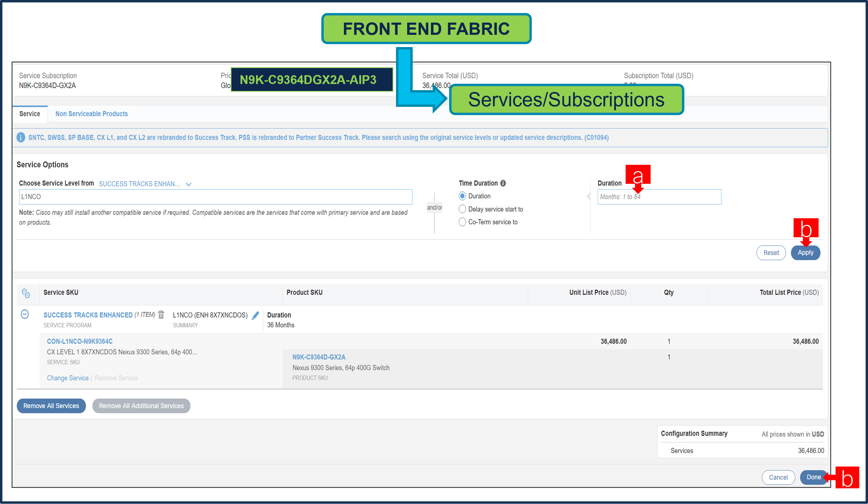Click the Time Duration info icon

(503, 183)
